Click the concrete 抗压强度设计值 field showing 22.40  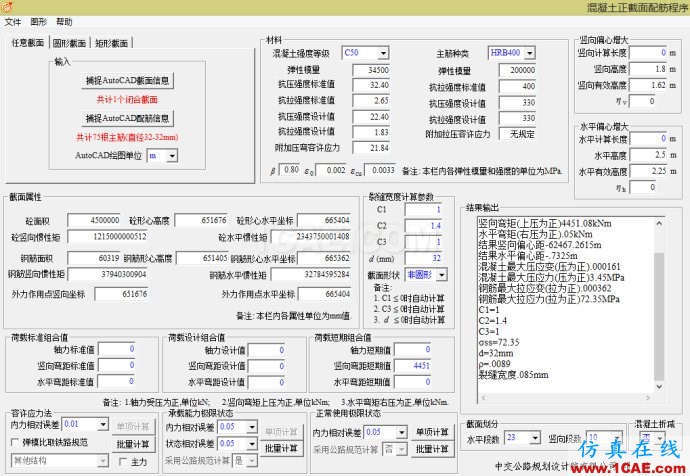[372, 117]
